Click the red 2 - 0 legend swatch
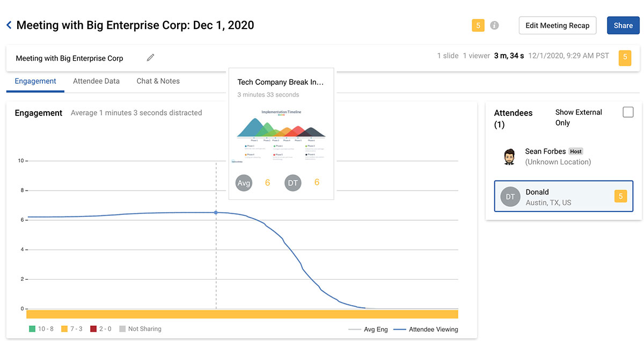Viewport: 644px width, 341px height. (x=93, y=329)
